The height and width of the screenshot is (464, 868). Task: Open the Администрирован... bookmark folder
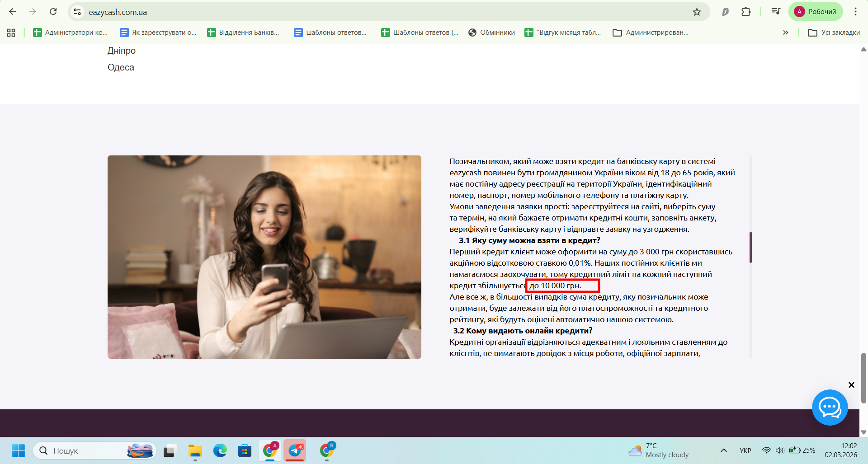tap(651, 33)
